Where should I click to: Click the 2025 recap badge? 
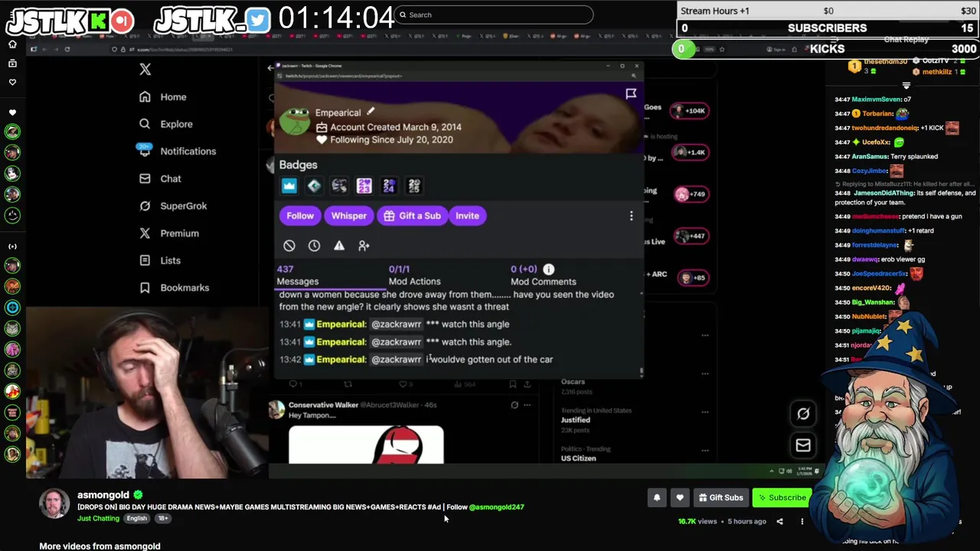[x=414, y=186]
